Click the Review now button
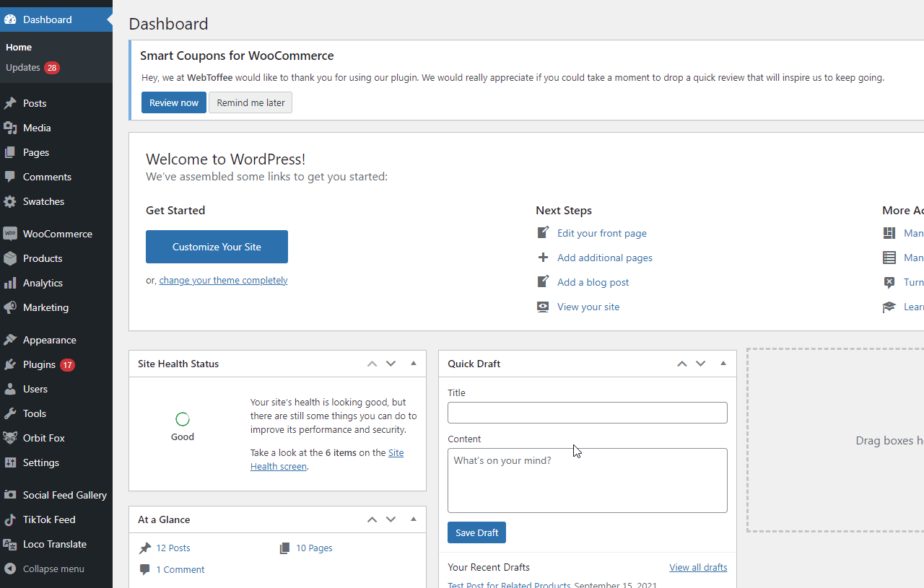This screenshot has width=924, height=588. pyautogui.click(x=174, y=102)
